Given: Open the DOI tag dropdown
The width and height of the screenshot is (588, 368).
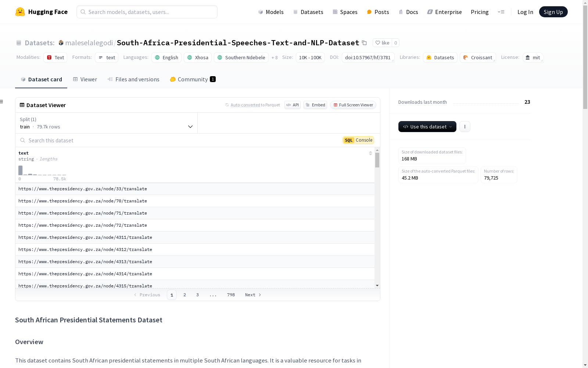Looking at the screenshot, I should [x=368, y=57].
